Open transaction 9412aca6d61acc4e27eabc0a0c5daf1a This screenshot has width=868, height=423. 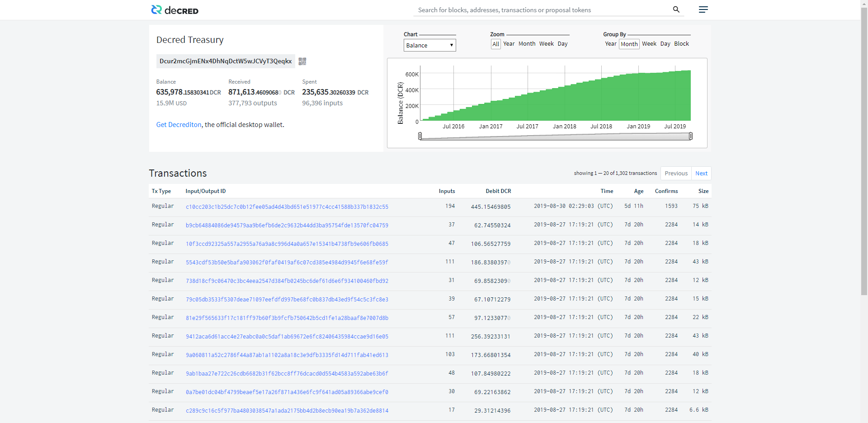click(x=287, y=337)
